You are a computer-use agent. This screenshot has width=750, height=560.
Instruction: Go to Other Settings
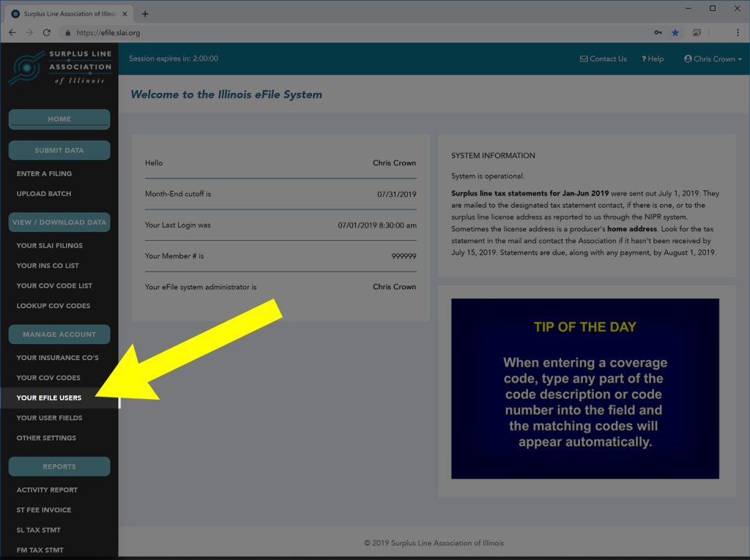pyautogui.click(x=46, y=438)
